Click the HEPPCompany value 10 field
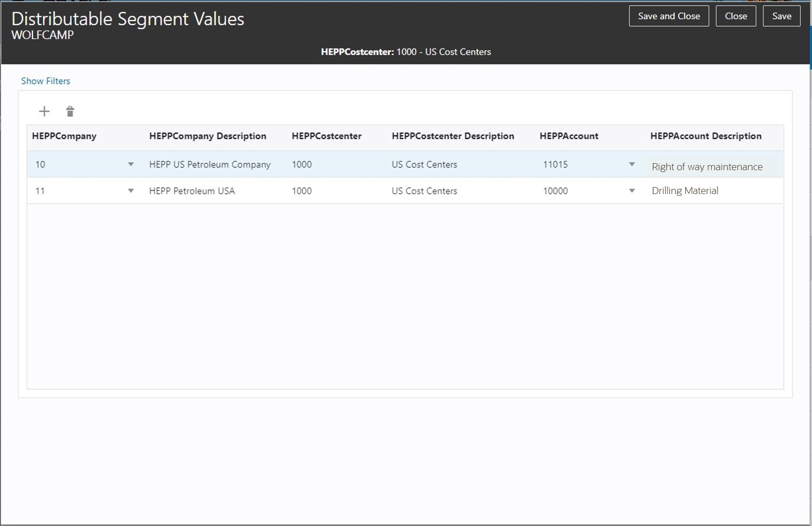Screen dimensions: 812x526 84,164
